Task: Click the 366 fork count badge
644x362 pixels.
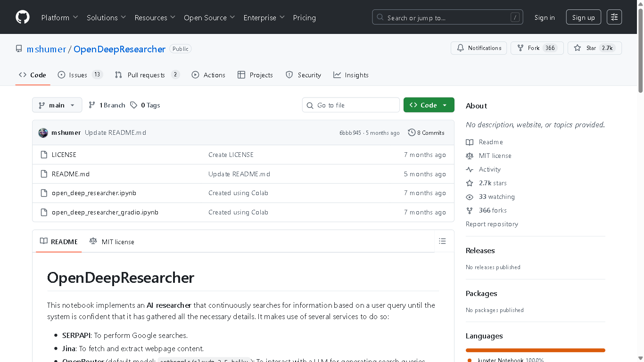Action: tap(550, 48)
